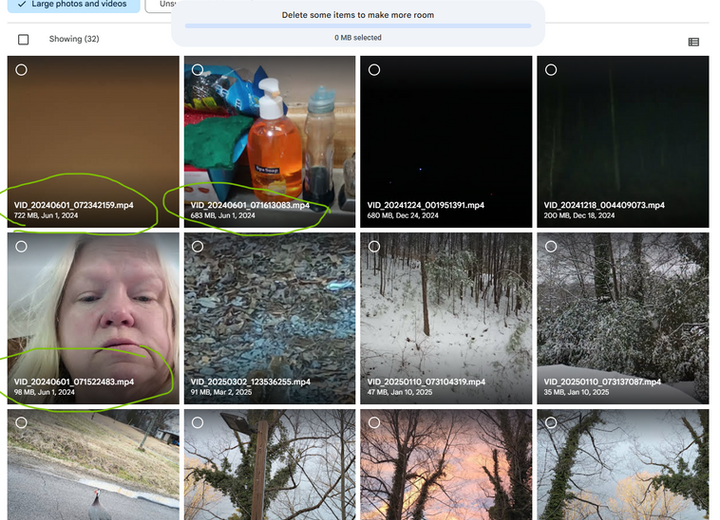
Task: Select VID_20250110_073137087.mp4 circle
Action: coord(551,247)
